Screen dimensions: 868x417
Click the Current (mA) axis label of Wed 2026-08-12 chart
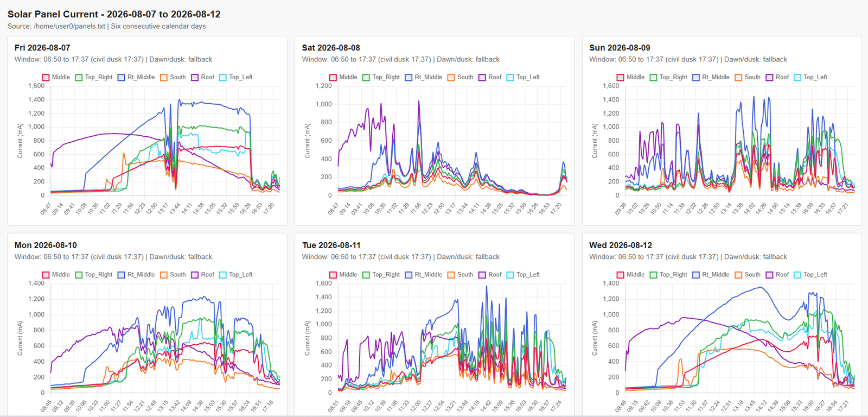[595, 338]
